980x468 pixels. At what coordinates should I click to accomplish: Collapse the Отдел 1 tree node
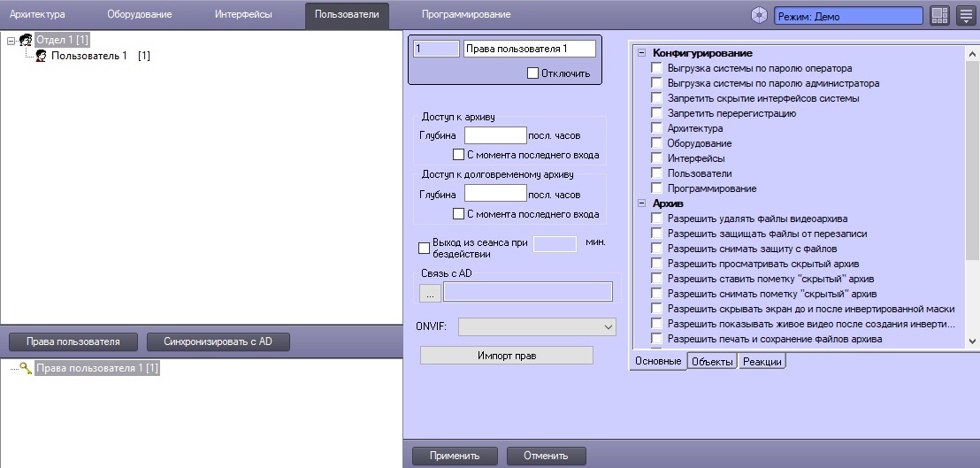point(11,40)
